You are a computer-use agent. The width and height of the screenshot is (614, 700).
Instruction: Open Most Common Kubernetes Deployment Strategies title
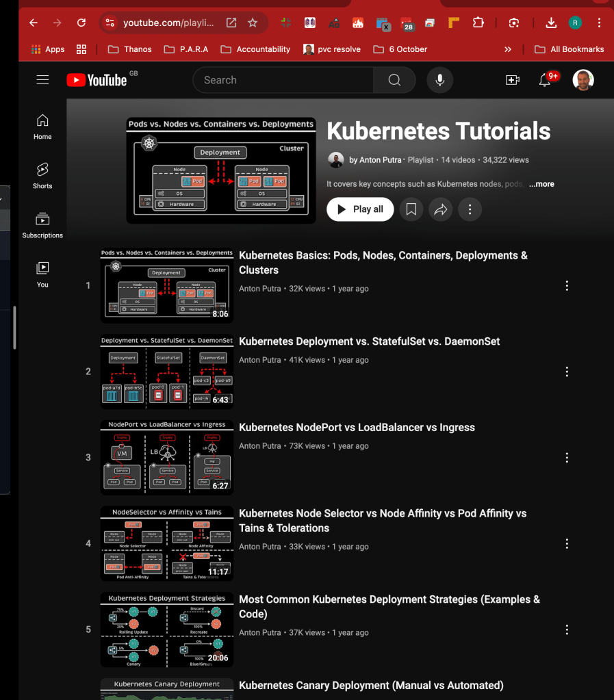tap(389, 606)
